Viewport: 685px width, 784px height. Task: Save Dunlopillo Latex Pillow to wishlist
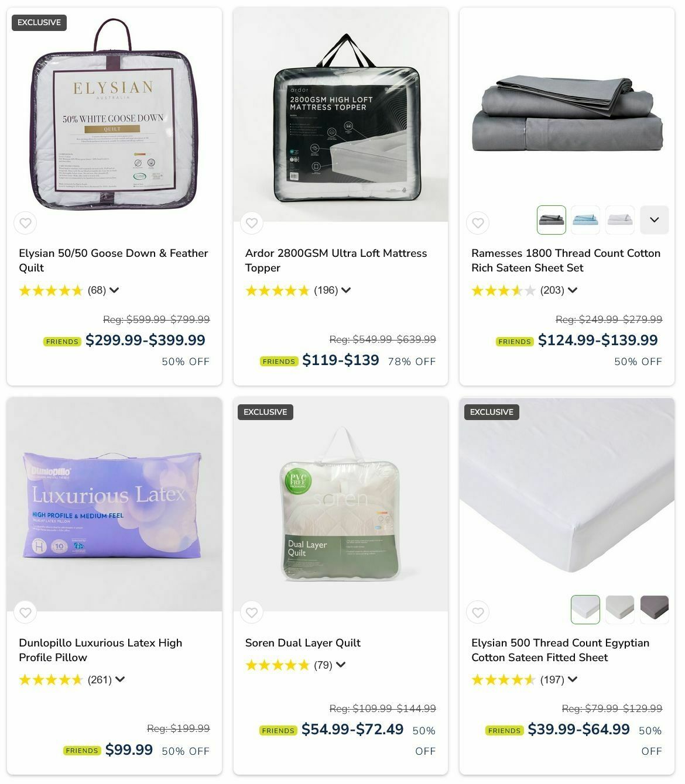coord(25,613)
